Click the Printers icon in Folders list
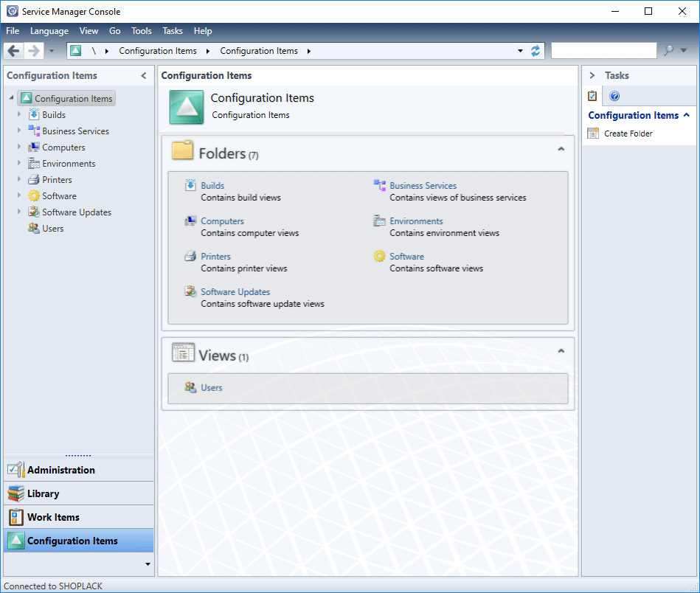 [x=190, y=257]
